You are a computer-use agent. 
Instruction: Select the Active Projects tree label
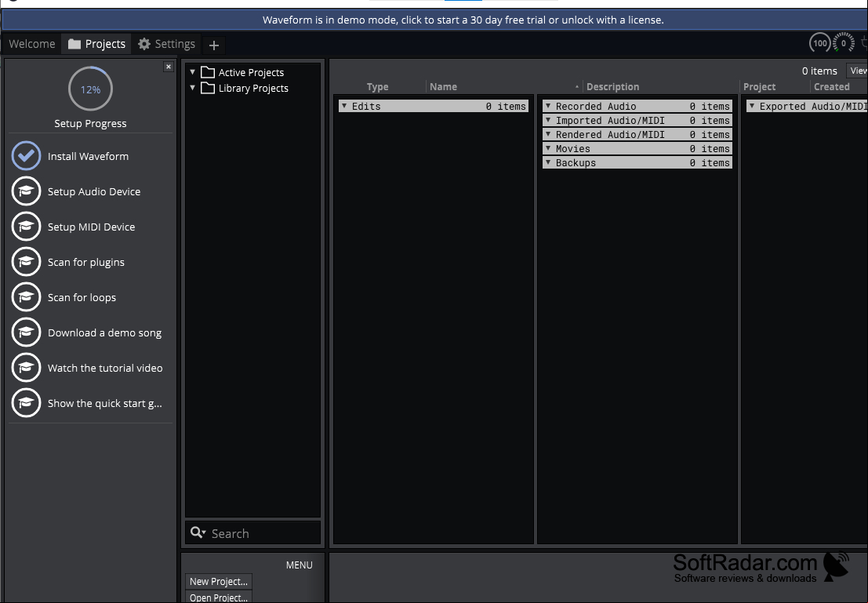coord(251,73)
